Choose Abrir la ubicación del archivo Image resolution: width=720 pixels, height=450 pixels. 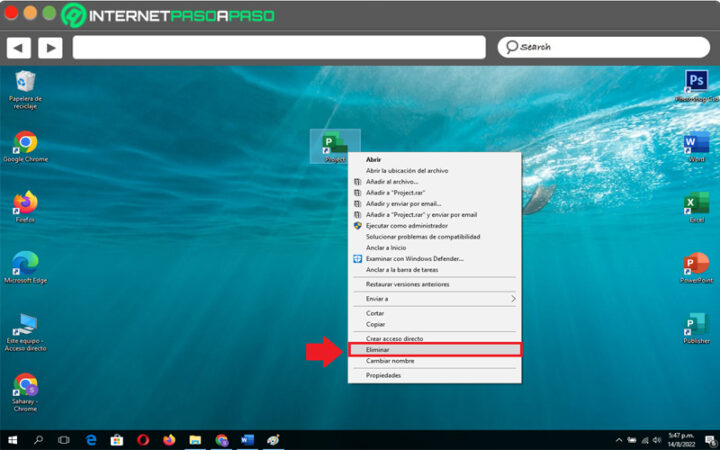(x=434, y=170)
